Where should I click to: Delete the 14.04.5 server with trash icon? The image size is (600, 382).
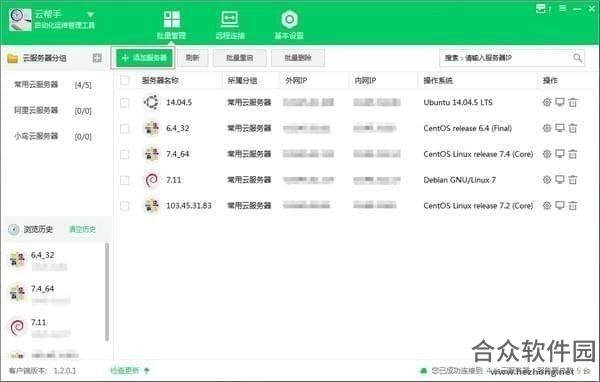click(572, 102)
